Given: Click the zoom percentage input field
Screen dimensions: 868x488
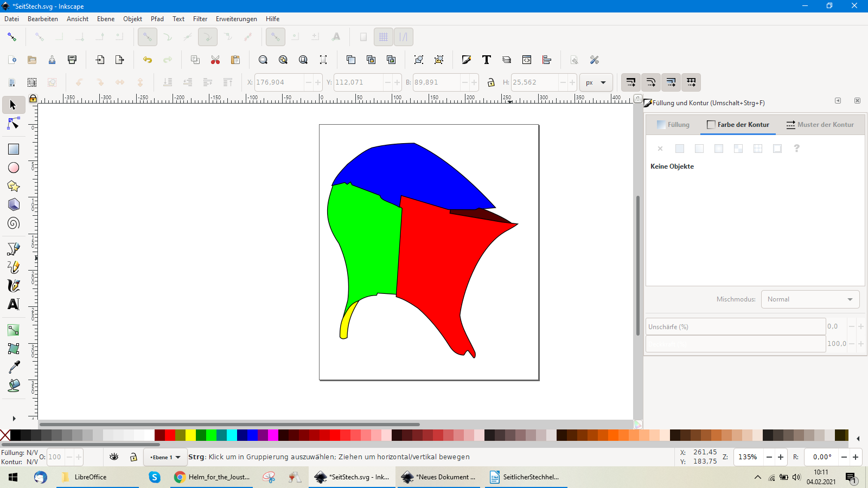Looking at the screenshot, I should click(748, 457).
